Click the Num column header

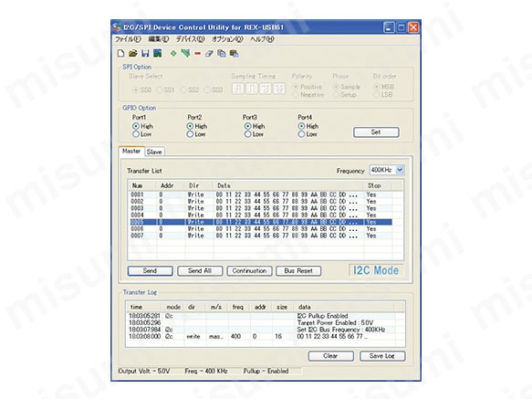point(142,185)
